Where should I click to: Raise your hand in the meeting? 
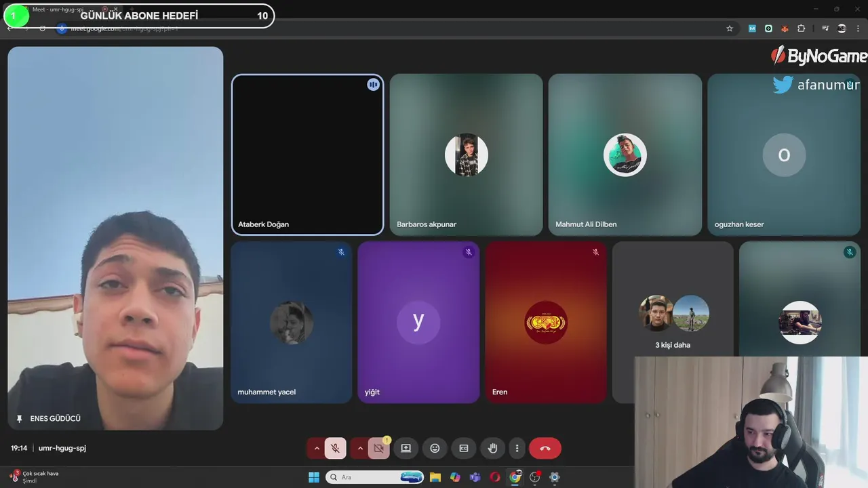point(493,448)
